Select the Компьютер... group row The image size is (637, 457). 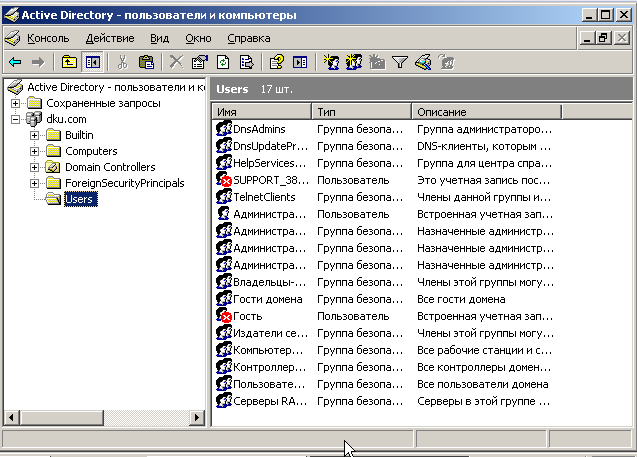(x=268, y=350)
